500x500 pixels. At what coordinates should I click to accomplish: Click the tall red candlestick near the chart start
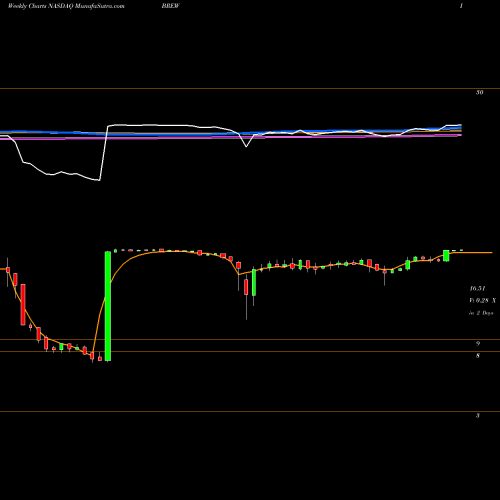(x=23, y=305)
